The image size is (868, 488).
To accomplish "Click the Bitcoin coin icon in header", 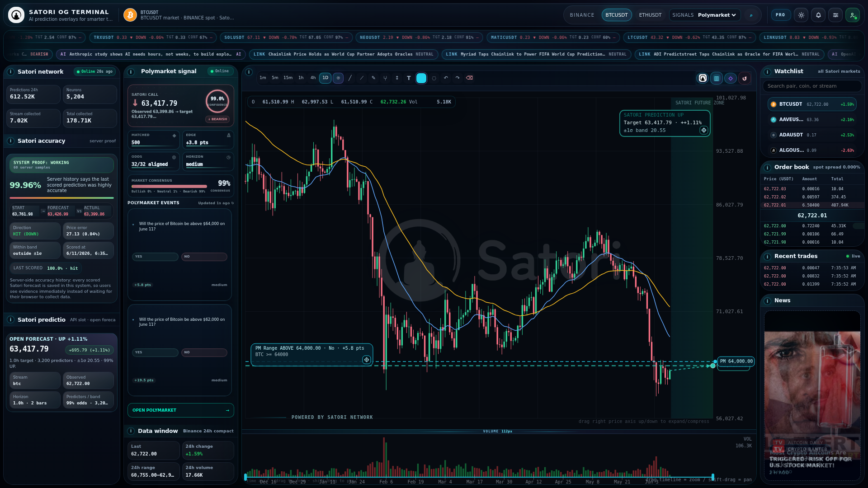I will pyautogui.click(x=130, y=15).
